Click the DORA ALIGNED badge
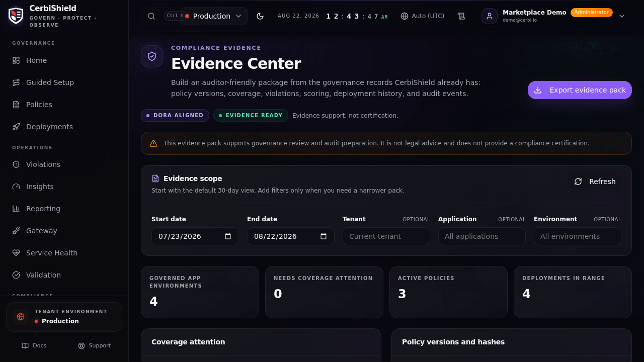The width and height of the screenshot is (644, 362). pos(175,115)
